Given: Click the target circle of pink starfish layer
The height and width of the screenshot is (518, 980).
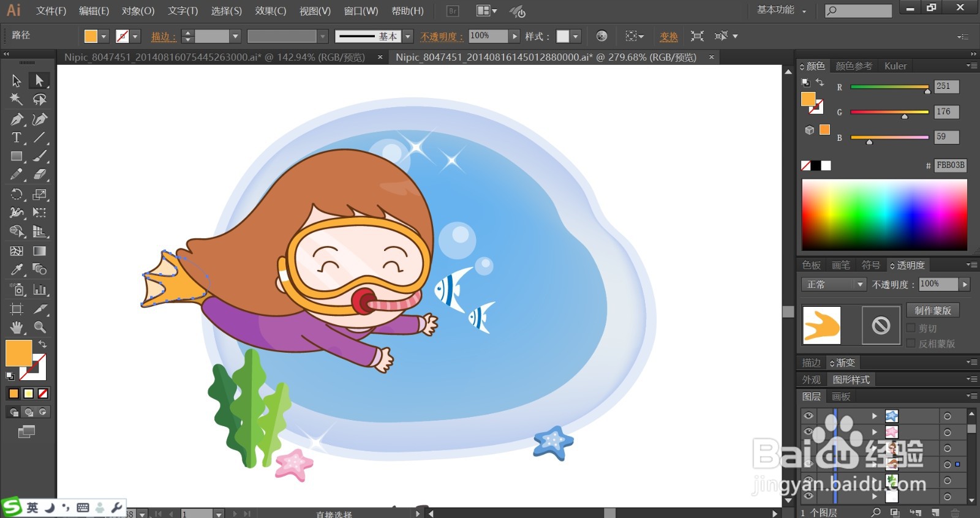Looking at the screenshot, I should [x=948, y=432].
